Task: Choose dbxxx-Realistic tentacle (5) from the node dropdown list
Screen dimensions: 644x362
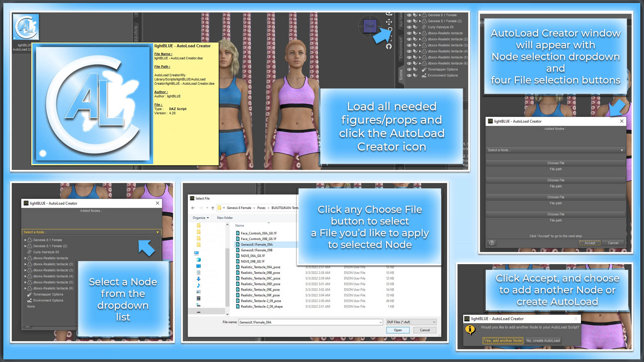Action: point(53,282)
